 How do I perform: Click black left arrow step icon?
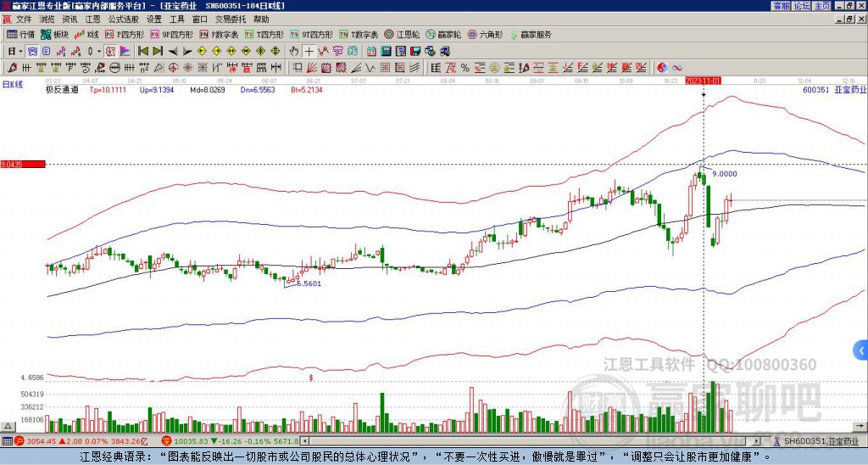[x=173, y=52]
